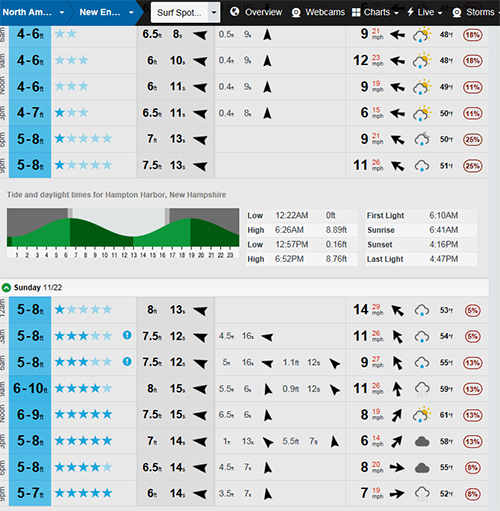Open the Webcams camera icon
500x511 pixels.
296,13
